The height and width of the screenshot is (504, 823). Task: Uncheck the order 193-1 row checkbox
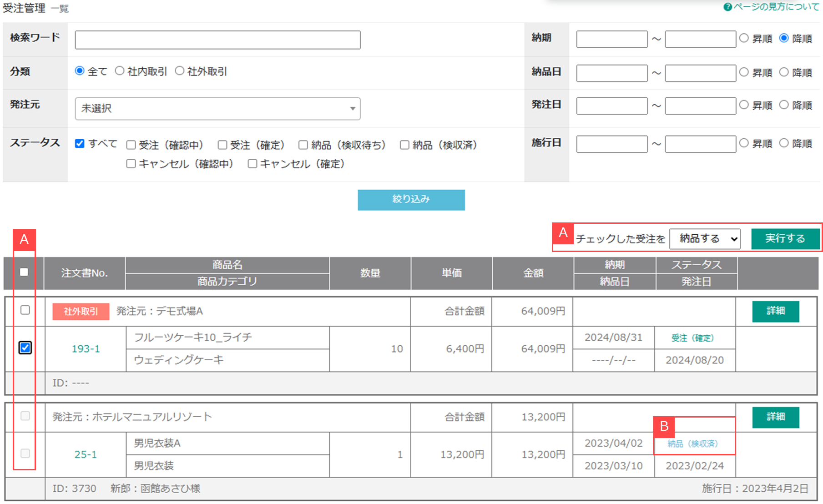[25, 348]
